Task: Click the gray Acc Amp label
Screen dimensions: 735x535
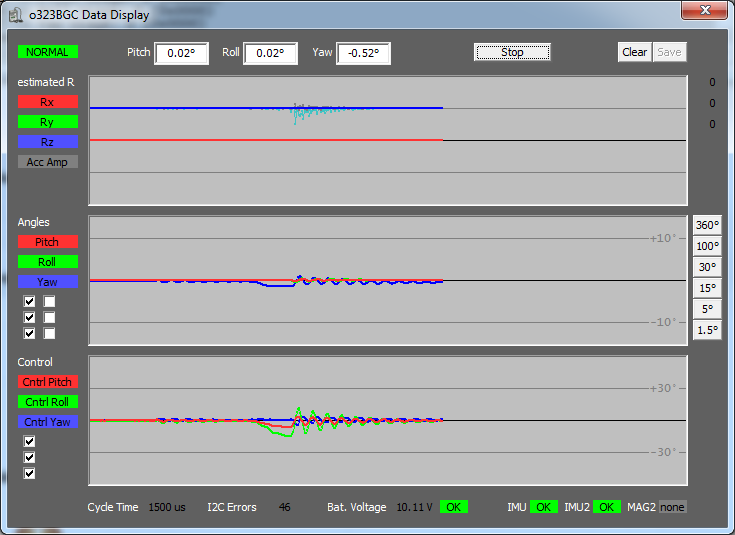Action: point(47,162)
